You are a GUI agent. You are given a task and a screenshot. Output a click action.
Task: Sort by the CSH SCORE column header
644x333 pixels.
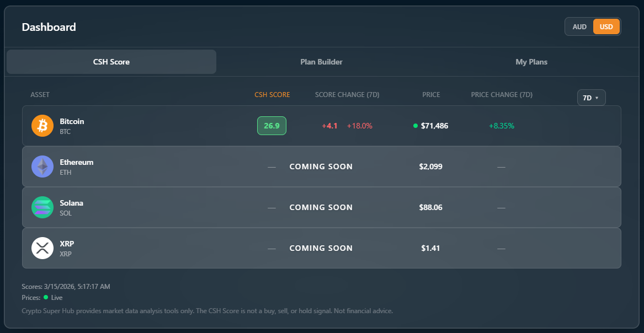272,95
